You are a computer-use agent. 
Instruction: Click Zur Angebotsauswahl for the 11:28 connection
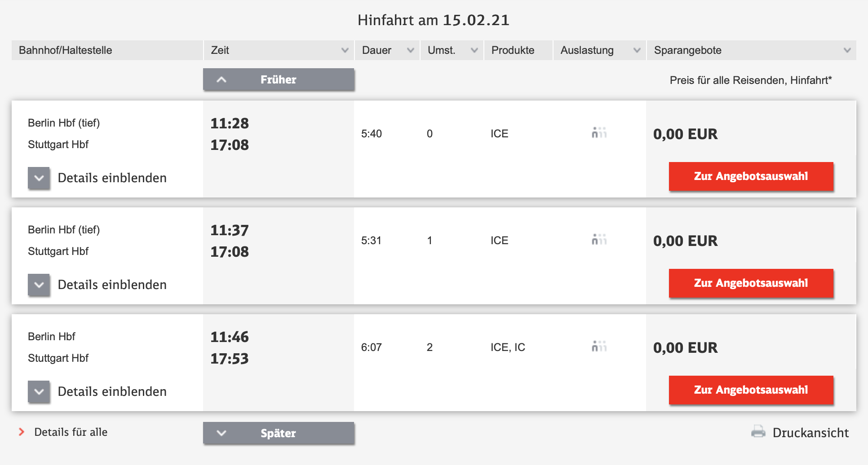click(x=750, y=176)
